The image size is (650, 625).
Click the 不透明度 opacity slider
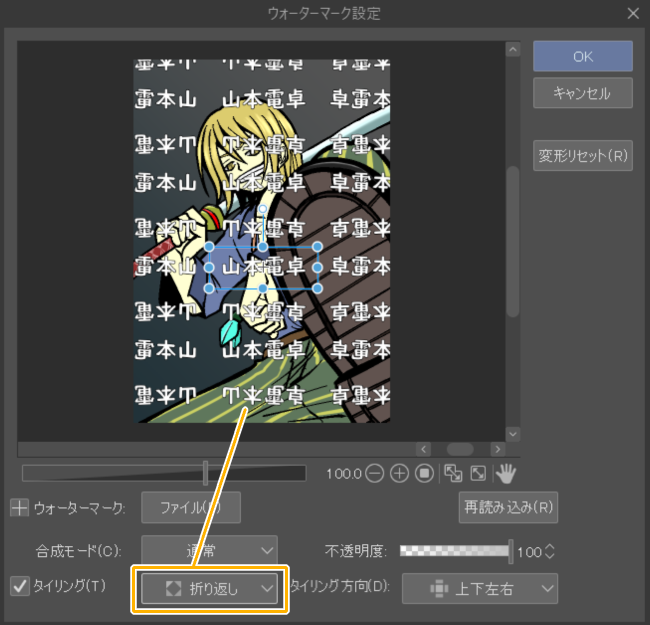(x=456, y=551)
